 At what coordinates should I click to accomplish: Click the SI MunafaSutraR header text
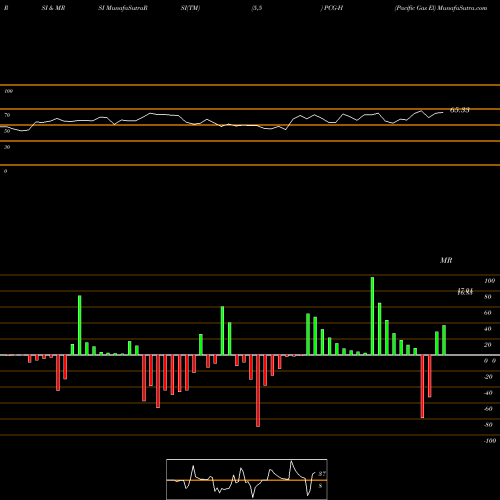tap(123, 8)
